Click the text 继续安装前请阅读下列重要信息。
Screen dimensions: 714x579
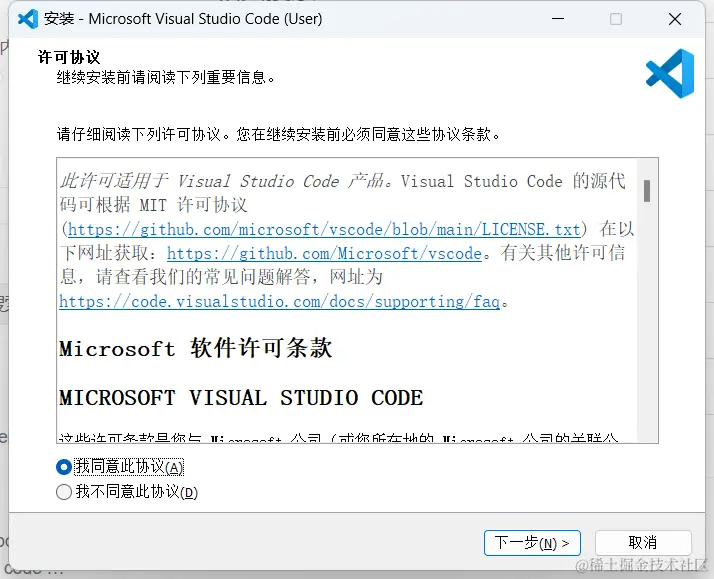166,77
